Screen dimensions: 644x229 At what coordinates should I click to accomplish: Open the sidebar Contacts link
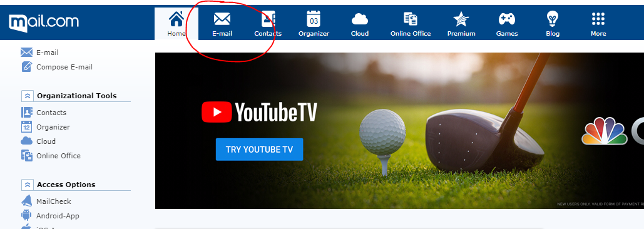51,113
